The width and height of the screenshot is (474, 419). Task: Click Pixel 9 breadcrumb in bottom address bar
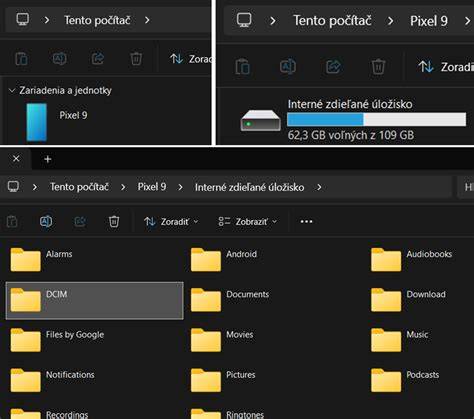point(152,187)
